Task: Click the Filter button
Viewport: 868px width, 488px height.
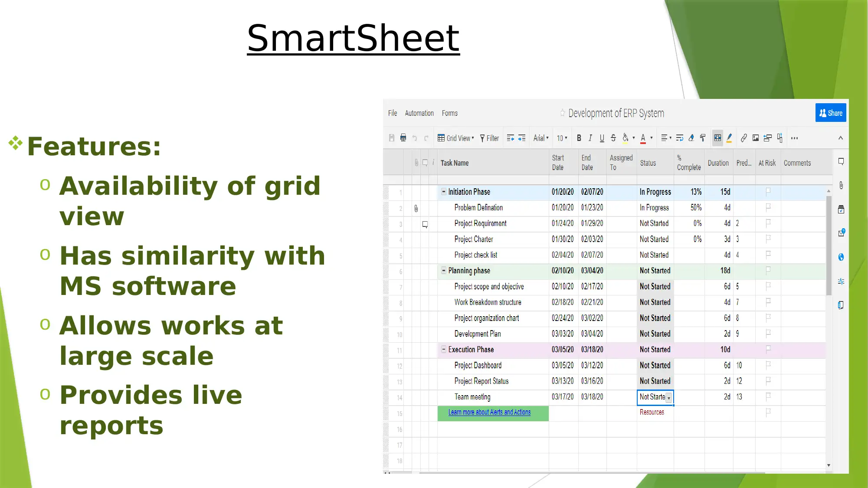Action: (x=489, y=138)
